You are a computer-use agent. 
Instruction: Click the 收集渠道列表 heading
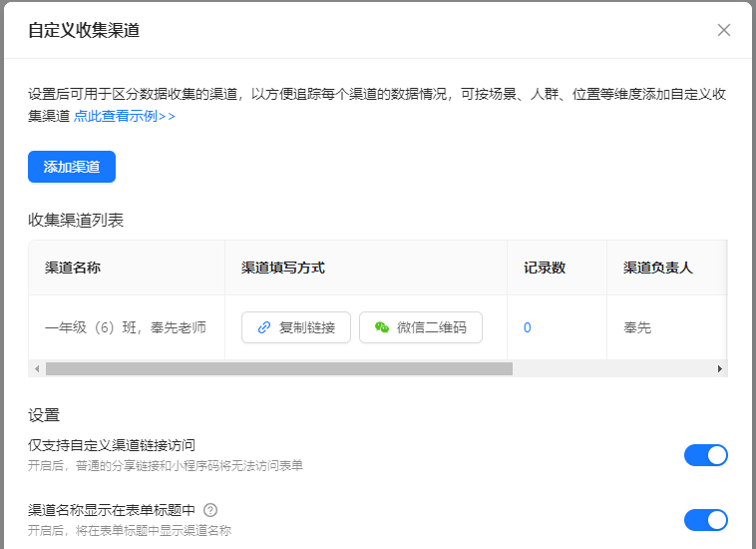coord(76,220)
